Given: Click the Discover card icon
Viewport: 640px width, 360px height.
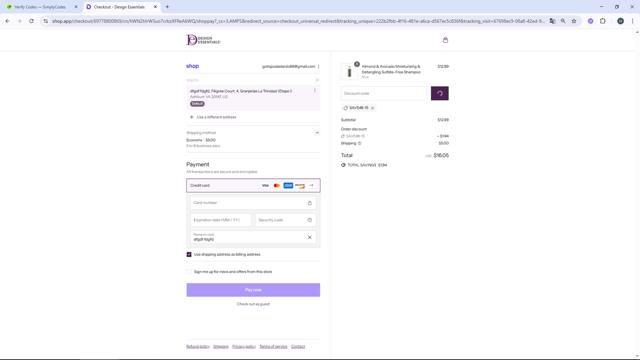Looking at the screenshot, I should (x=300, y=186).
